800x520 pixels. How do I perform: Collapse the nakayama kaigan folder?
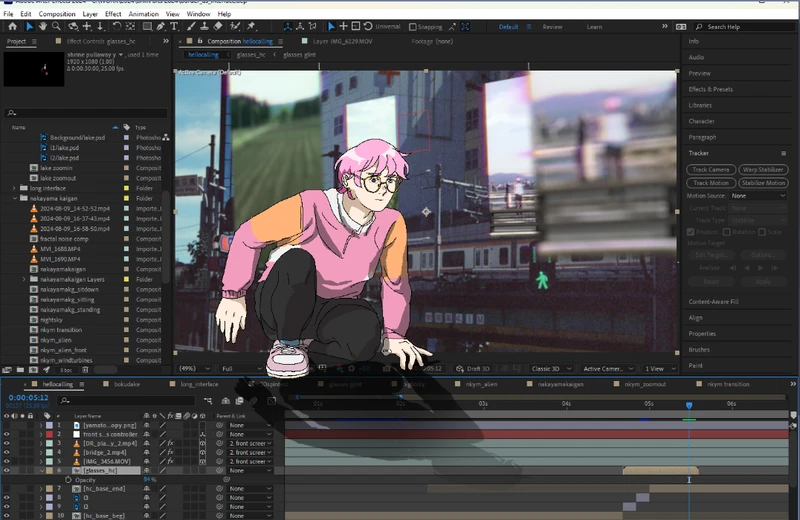tap(14, 199)
